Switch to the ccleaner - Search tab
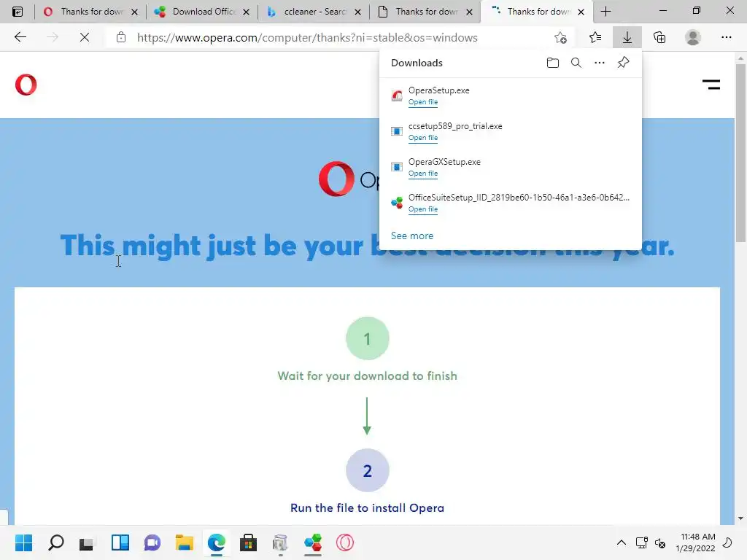Viewport: 747px width, 560px height. tap(313, 12)
